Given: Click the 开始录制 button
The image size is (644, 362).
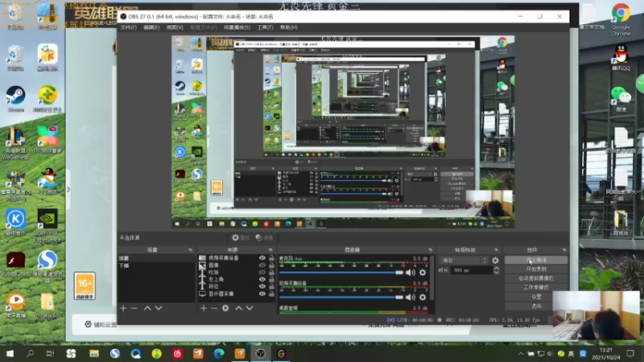Looking at the screenshot, I should coord(536,269).
